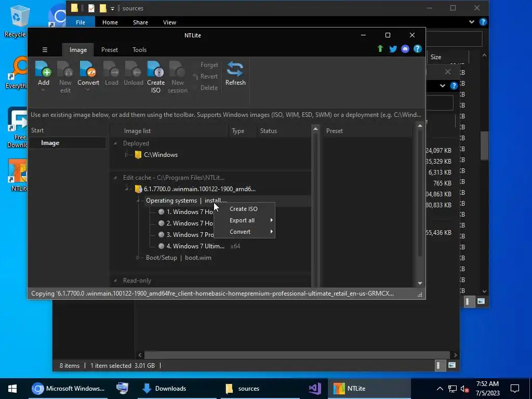This screenshot has height=399, width=532.
Task: Select the C:\Windows folder icon entry
Action: coord(138,155)
